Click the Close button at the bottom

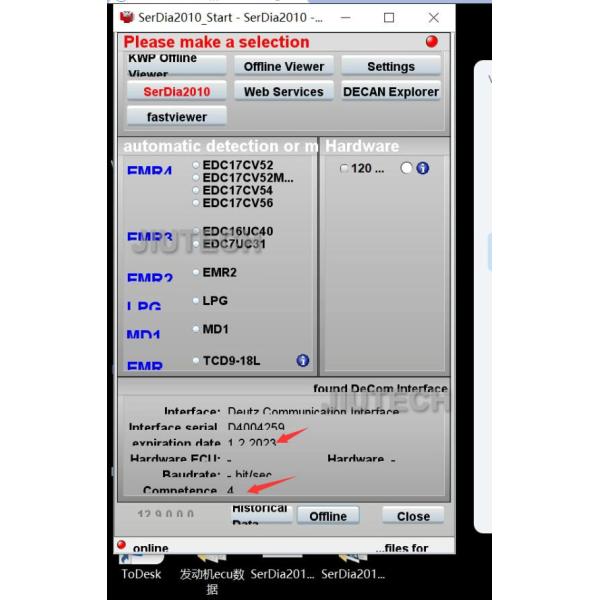[x=413, y=516]
